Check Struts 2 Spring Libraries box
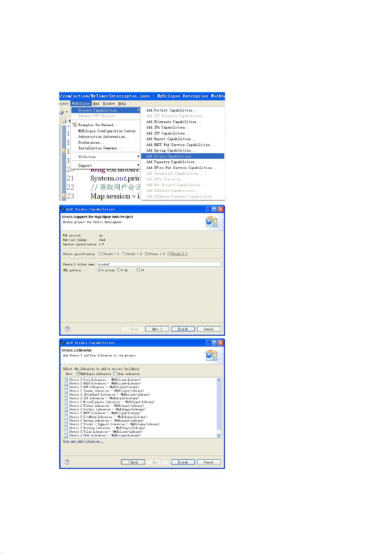Image resolution: width=392 pixels, height=554 pixels. click(66, 421)
